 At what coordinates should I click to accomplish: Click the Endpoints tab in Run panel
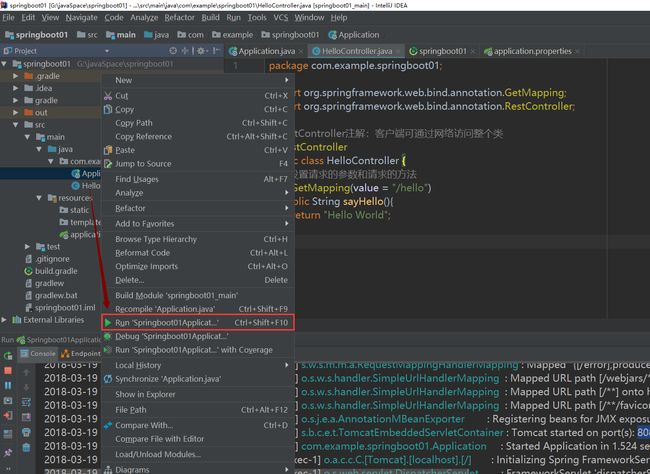80,354
